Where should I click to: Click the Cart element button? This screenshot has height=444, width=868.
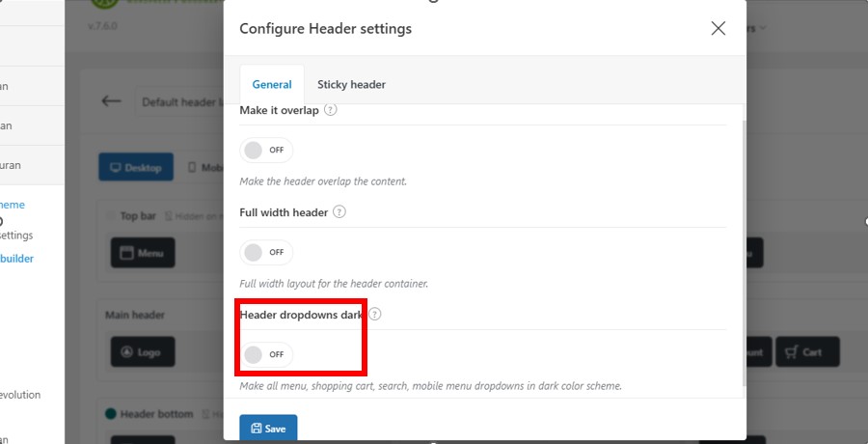tap(807, 352)
